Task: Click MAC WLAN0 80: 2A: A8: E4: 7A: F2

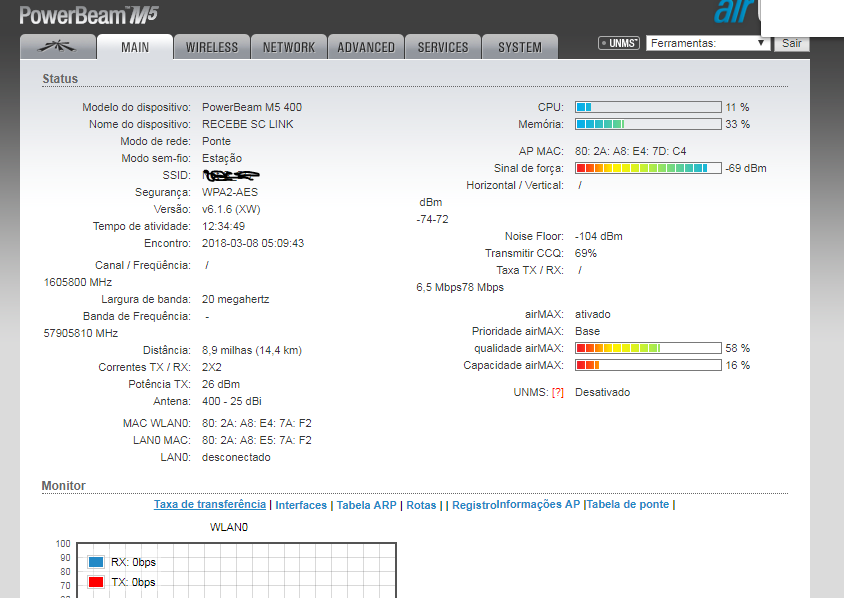Action: pos(257,424)
